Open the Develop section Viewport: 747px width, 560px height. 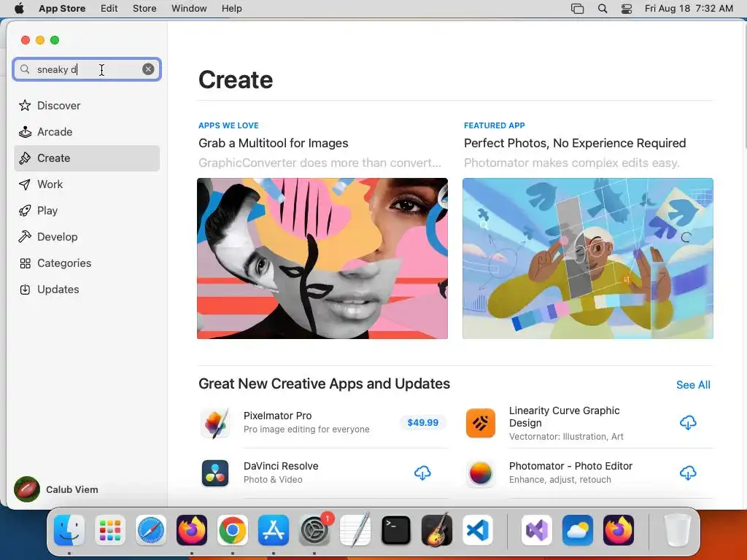point(87,237)
